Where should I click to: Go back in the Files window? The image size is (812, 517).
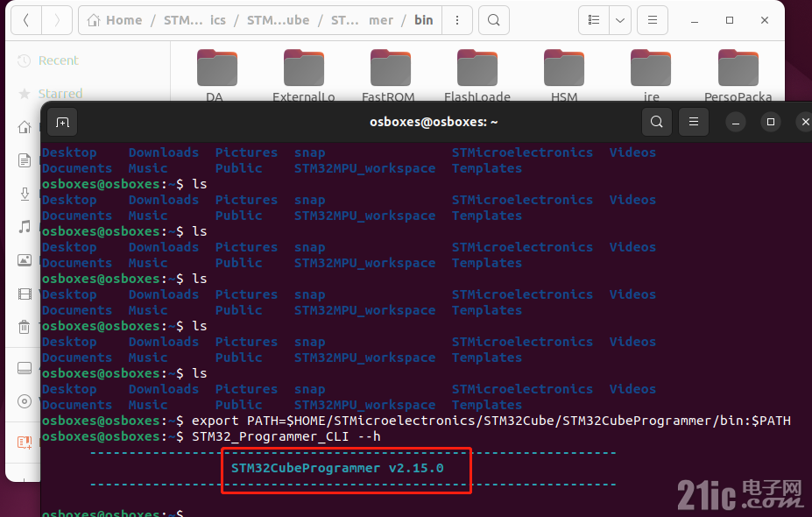[x=26, y=20]
